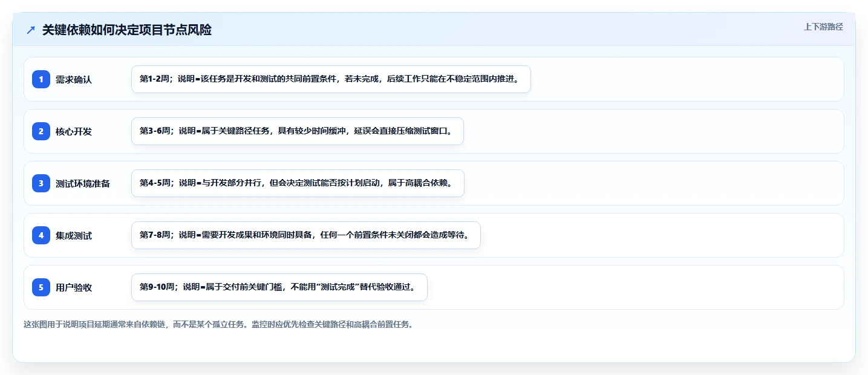This screenshot has width=868, height=375.
Task: Click the number 4 badge for 集成测试
Action: pos(41,235)
